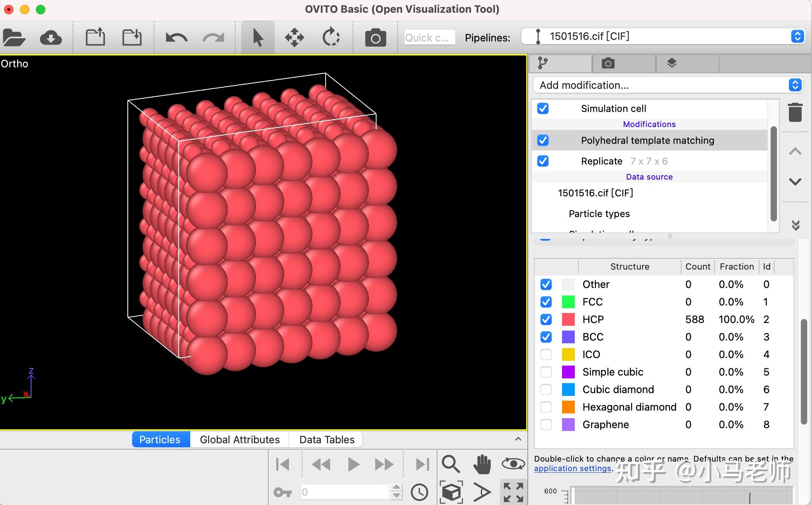This screenshot has height=505, width=812.
Task: Click the Render Active Viewport camera icon
Action: point(375,38)
